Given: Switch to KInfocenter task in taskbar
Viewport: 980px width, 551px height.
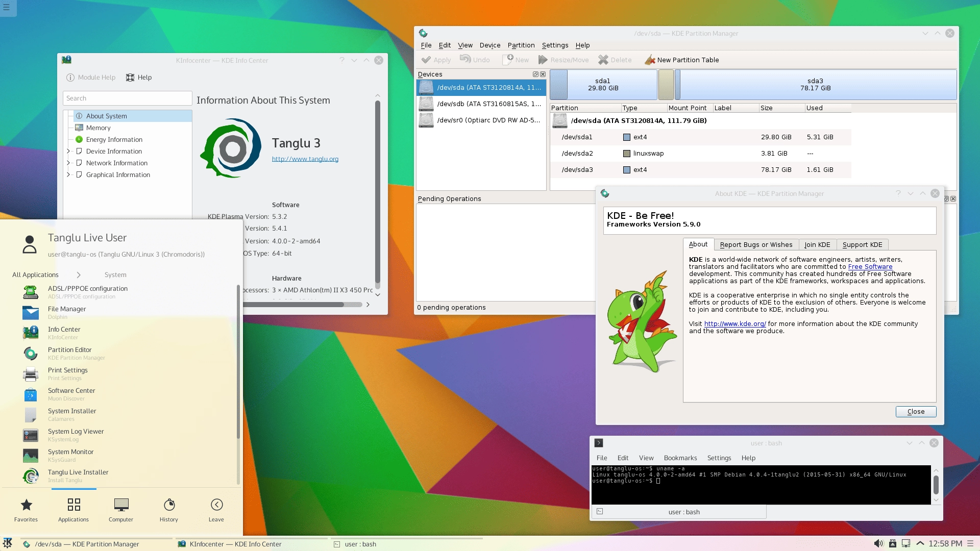Looking at the screenshot, I should 251,544.
